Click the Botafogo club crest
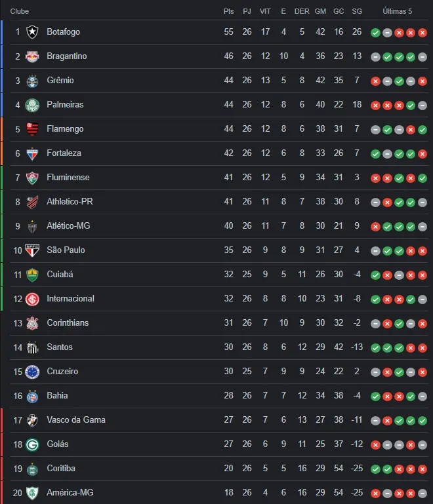The width and height of the screenshot is (433, 504). 32,32
